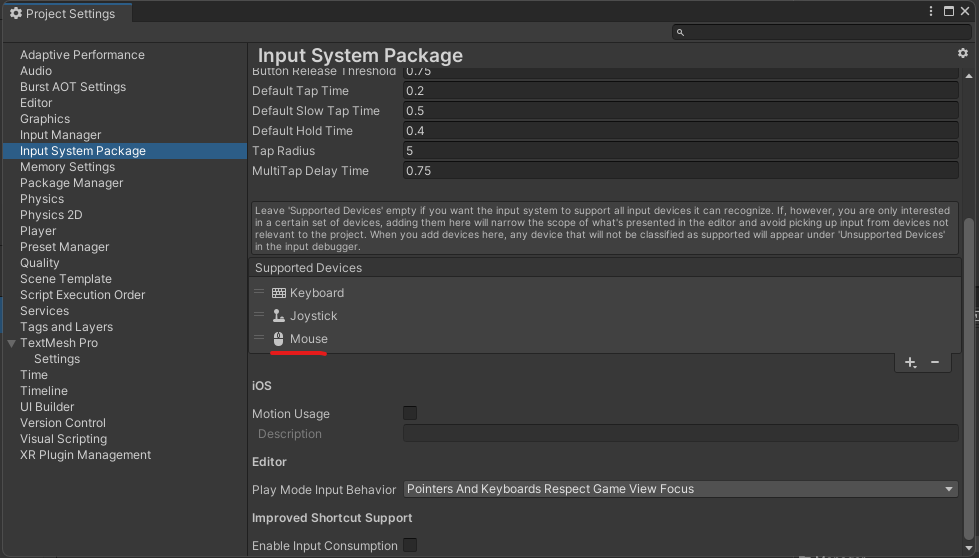This screenshot has width=979, height=558.
Task: Click the search magnifier icon
Action: tap(681, 32)
